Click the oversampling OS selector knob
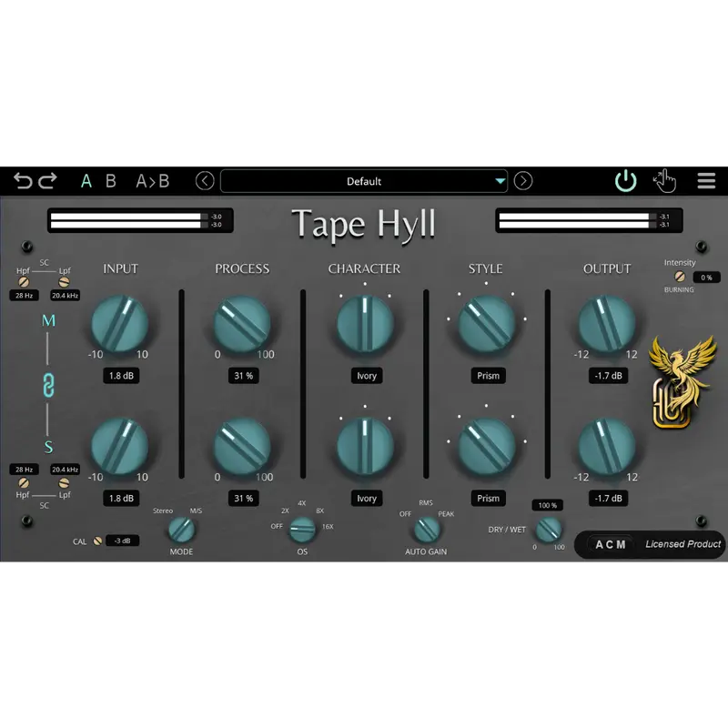Viewport: 728px width, 728px height. (x=301, y=528)
